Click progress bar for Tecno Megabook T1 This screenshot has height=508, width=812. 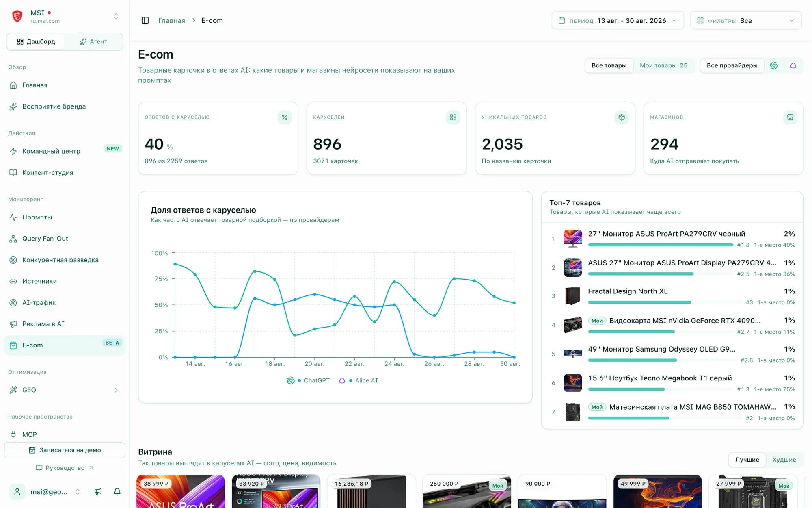(x=660, y=389)
